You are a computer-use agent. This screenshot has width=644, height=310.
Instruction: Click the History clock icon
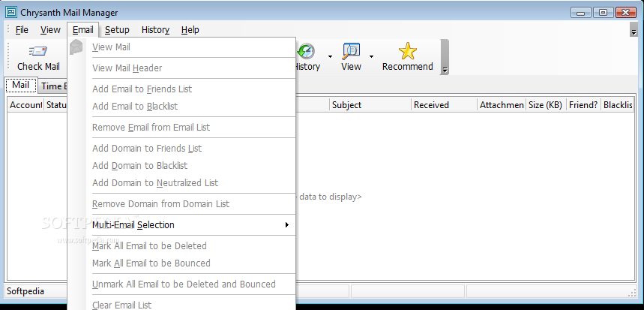coord(306,51)
